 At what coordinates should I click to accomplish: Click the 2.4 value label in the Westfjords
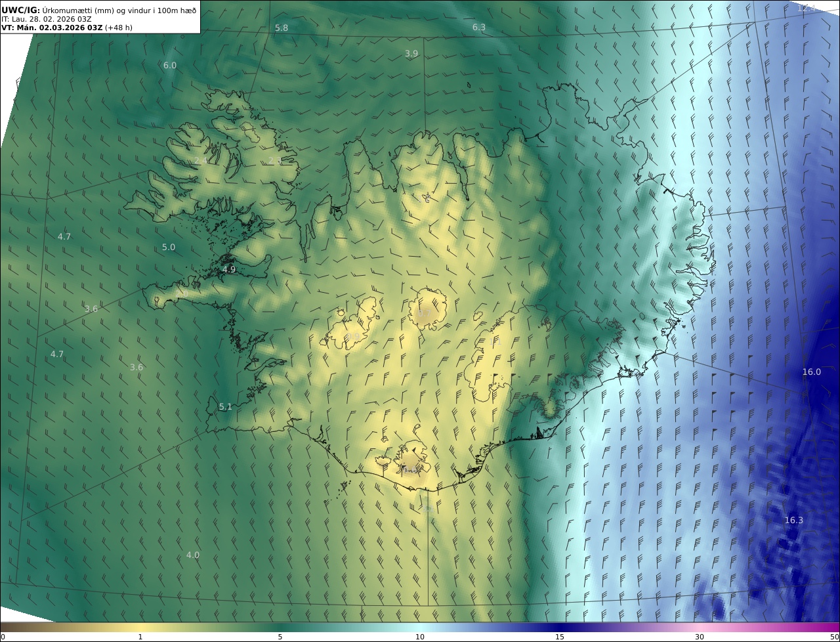(201, 160)
